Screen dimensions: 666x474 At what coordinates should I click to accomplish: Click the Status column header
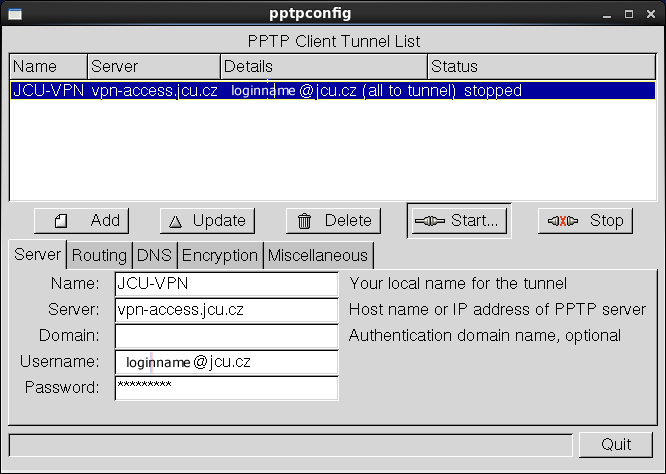[542, 66]
